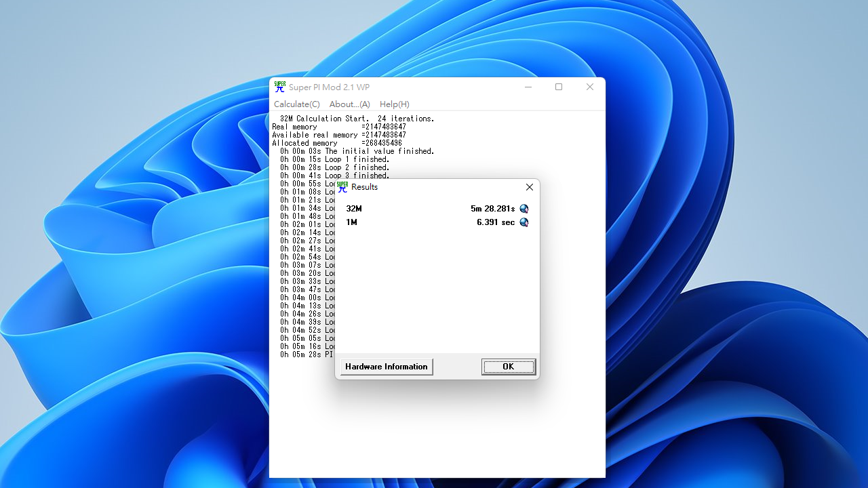Click the Super PI Mod app icon in the main title bar

click(279, 87)
